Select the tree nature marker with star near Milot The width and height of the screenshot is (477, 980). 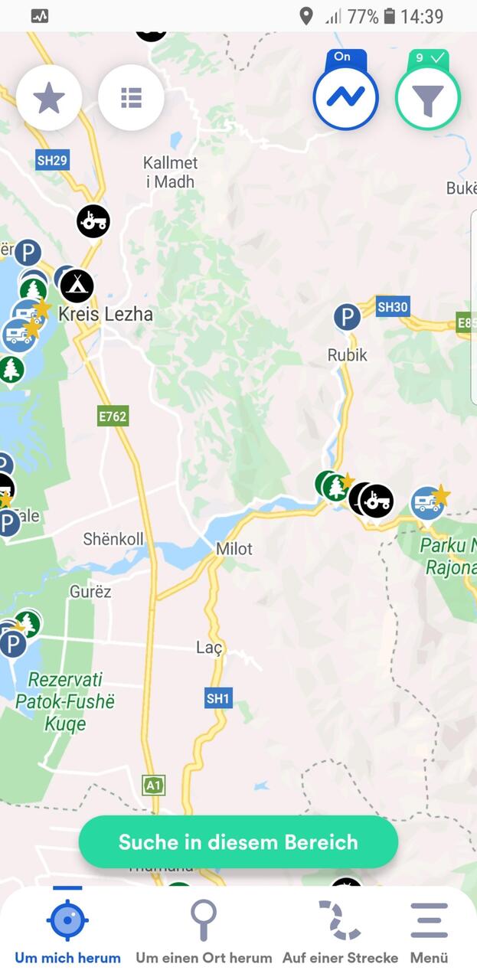(336, 487)
